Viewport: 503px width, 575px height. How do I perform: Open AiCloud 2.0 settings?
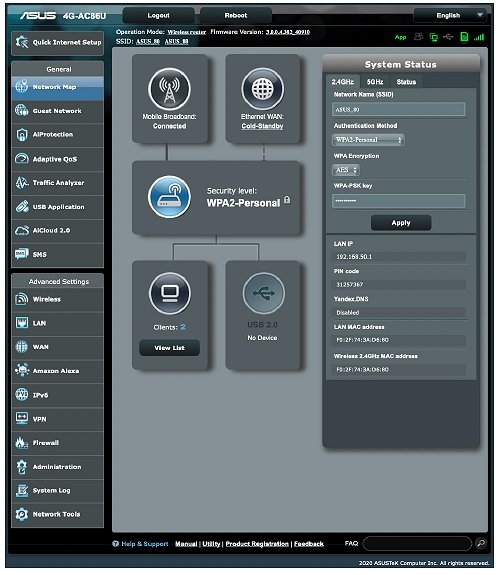58,231
